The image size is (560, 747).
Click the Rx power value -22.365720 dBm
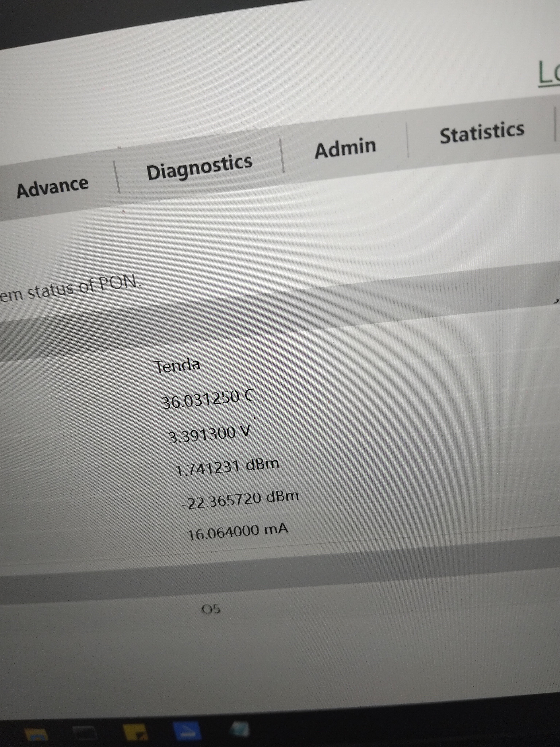pos(240,500)
